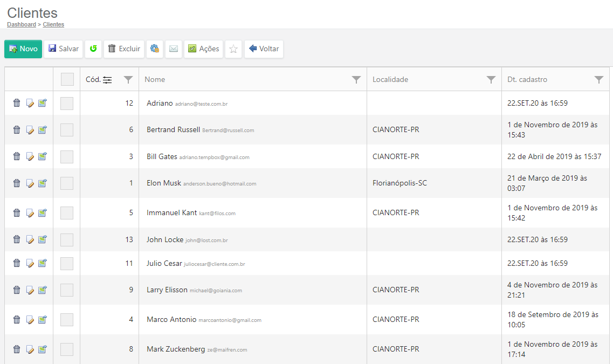Go to Dashboard via breadcrumb link
The height and width of the screenshot is (364, 613).
[x=22, y=25]
